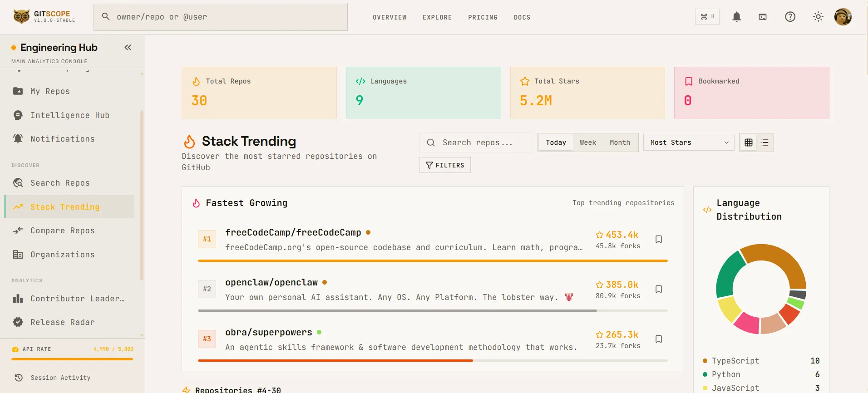Open the Docs nav link
This screenshot has width=868, height=393.
pyautogui.click(x=522, y=17)
